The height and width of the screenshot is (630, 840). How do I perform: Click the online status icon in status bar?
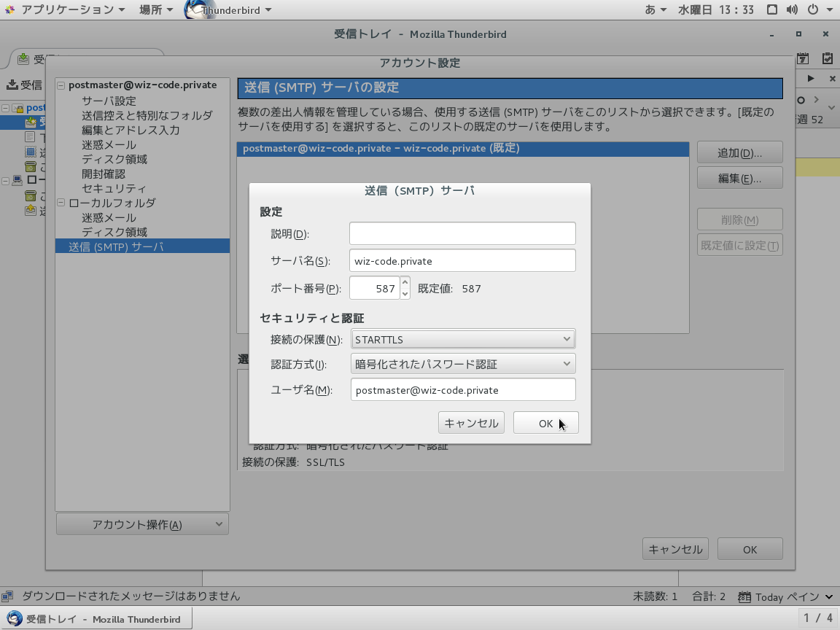coord(7,596)
